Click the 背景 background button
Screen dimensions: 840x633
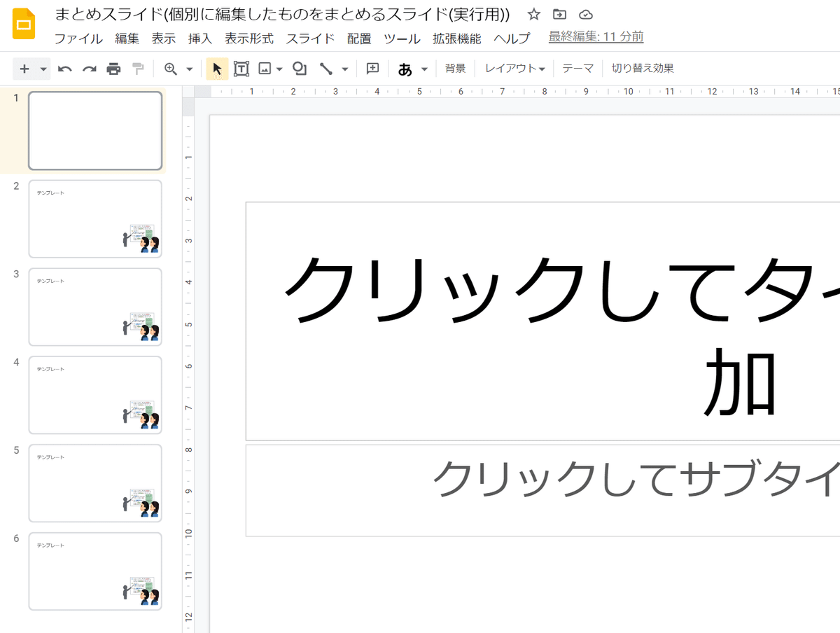pyautogui.click(x=456, y=69)
